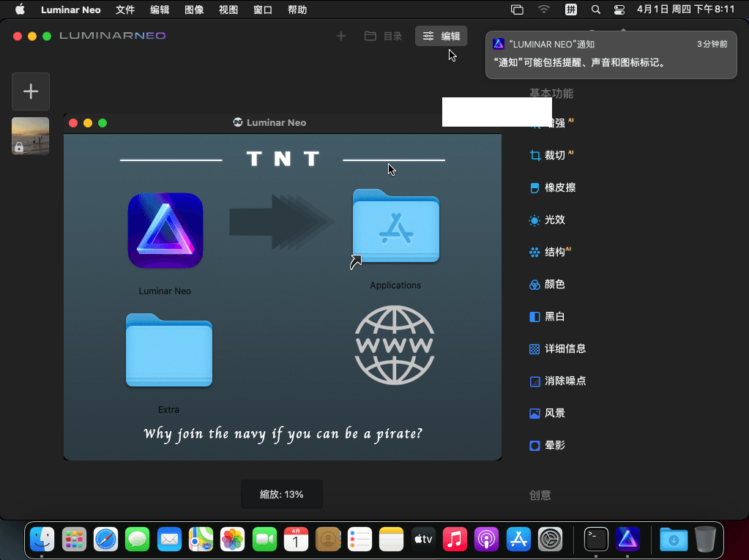Open the 窗口 (Window) menu
The image size is (749, 560).
(x=263, y=10)
